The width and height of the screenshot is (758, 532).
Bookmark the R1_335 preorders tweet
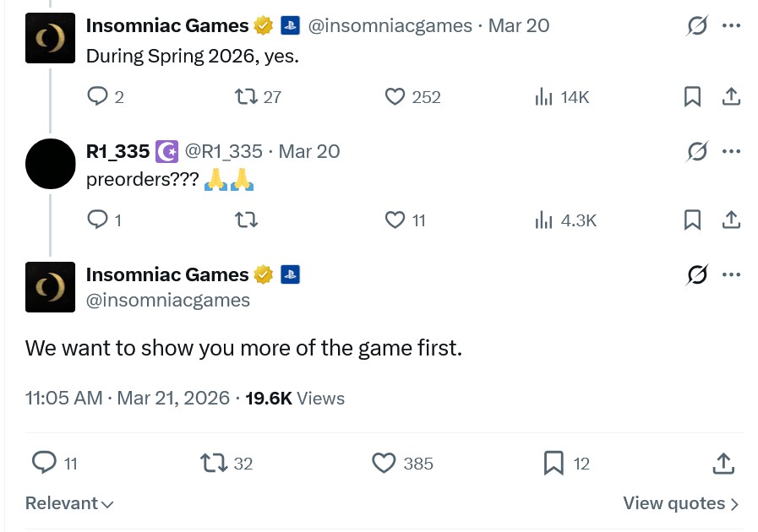pyautogui.click(x=692, y=220)
